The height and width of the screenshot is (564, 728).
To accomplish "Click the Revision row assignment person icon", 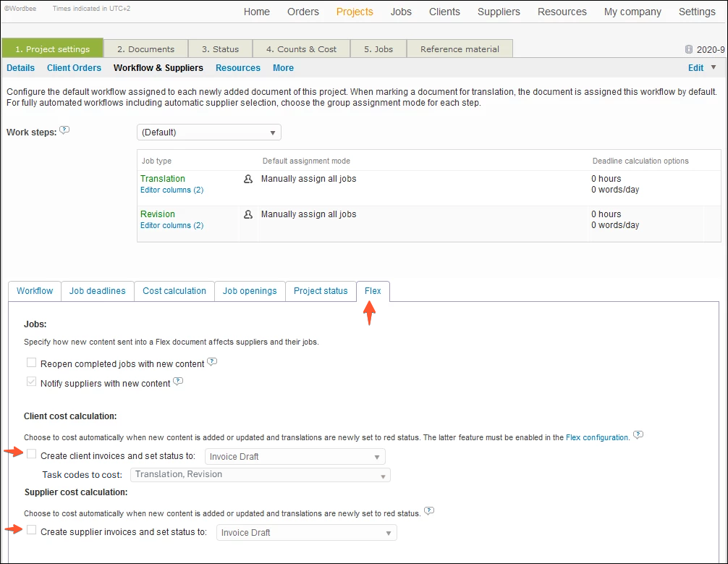I will click(248, 214).
